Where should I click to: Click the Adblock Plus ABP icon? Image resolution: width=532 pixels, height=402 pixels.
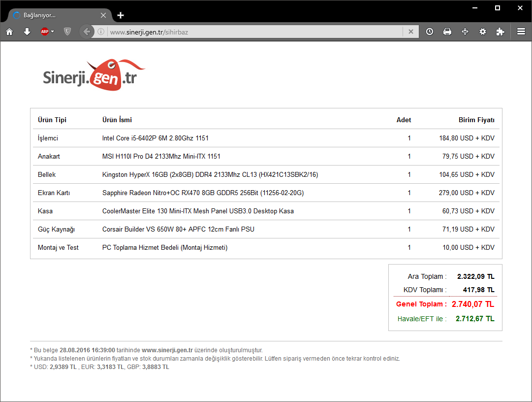click(45, 32)
